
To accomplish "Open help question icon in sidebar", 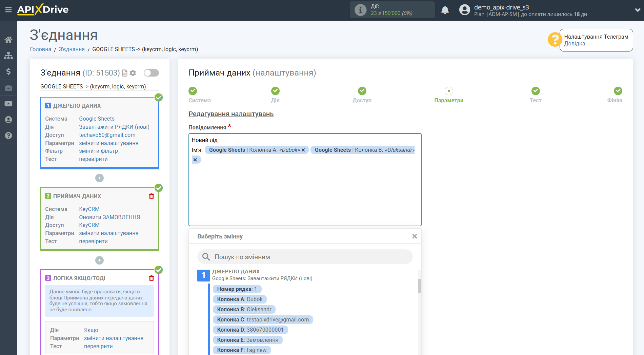I will click(8, 135).
